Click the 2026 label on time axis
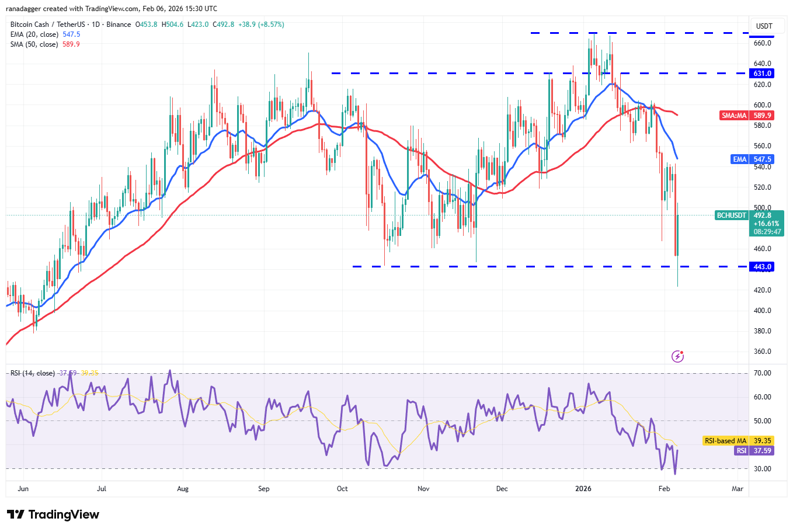 583,489
